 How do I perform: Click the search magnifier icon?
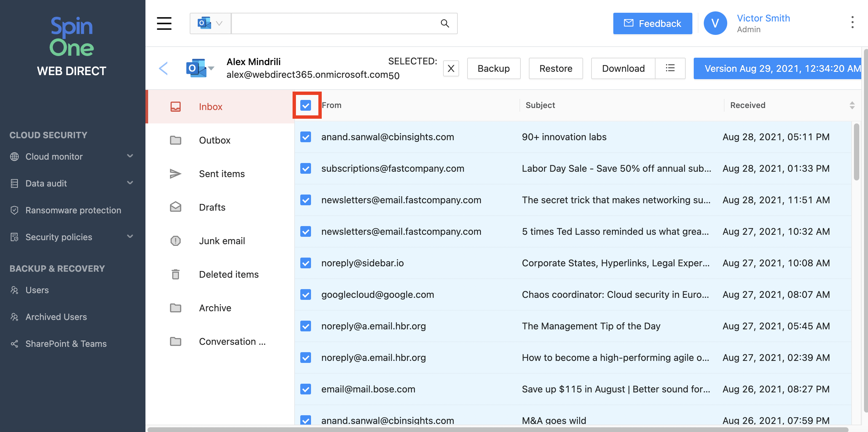point(445,23)
